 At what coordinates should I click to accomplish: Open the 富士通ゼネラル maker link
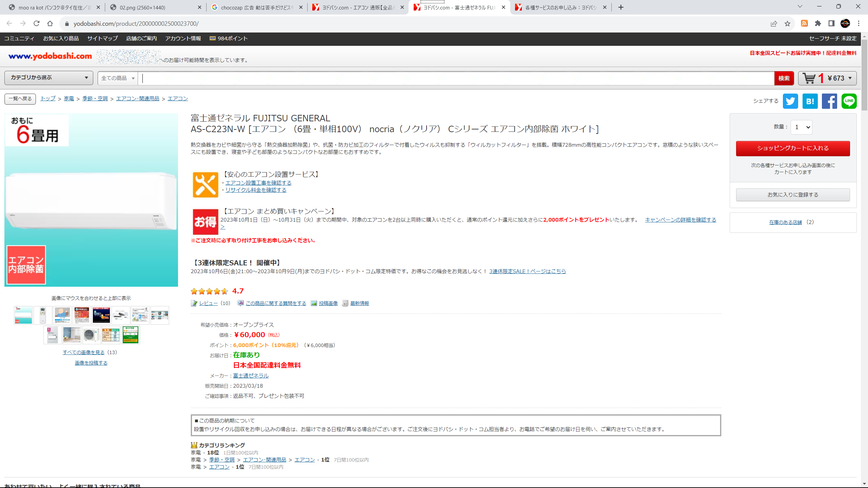click(251, 376)
